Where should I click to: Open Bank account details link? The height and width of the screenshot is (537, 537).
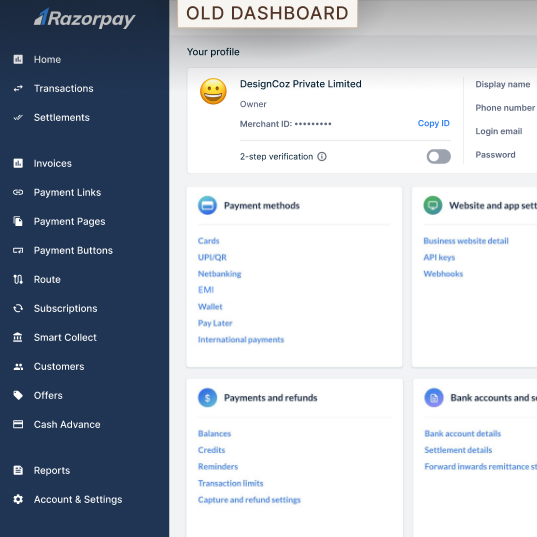tap(463, 434)
